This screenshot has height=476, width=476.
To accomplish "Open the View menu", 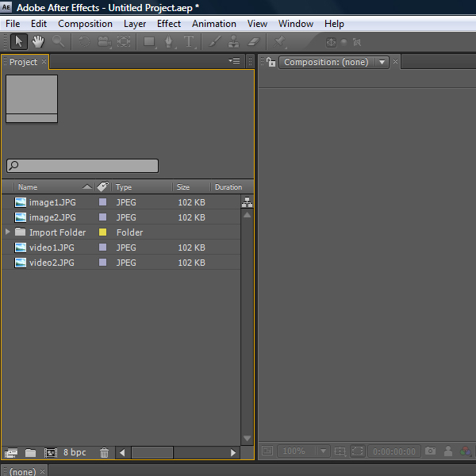I will click(x=257, y=24).
